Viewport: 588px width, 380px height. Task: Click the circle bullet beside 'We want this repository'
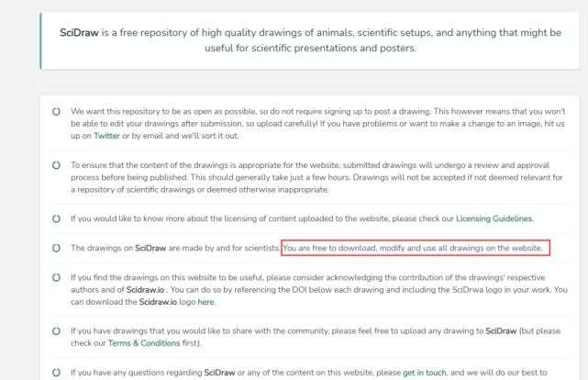tap(56, 112)
